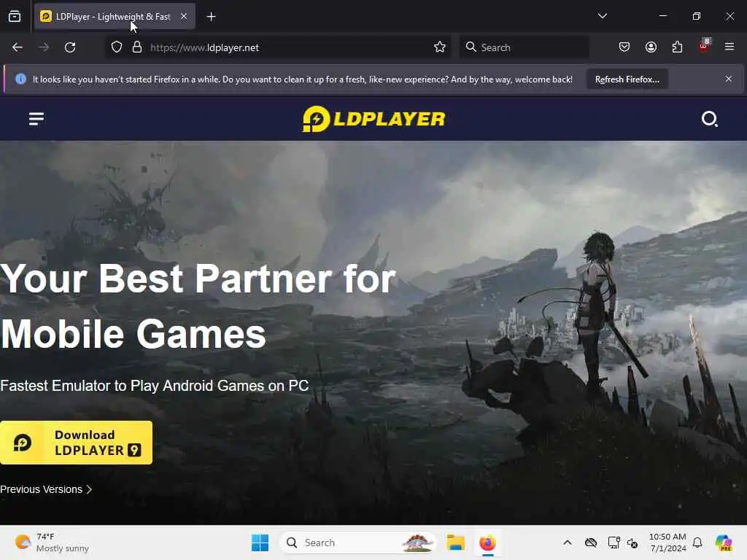Close the LDPlayer tab
Screen dimensions: 747x560
[x=184, y=16]
